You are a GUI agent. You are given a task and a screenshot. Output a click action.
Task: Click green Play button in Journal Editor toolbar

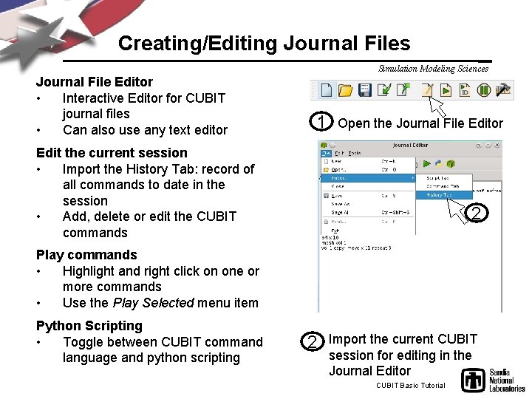[x=427, y=164]
